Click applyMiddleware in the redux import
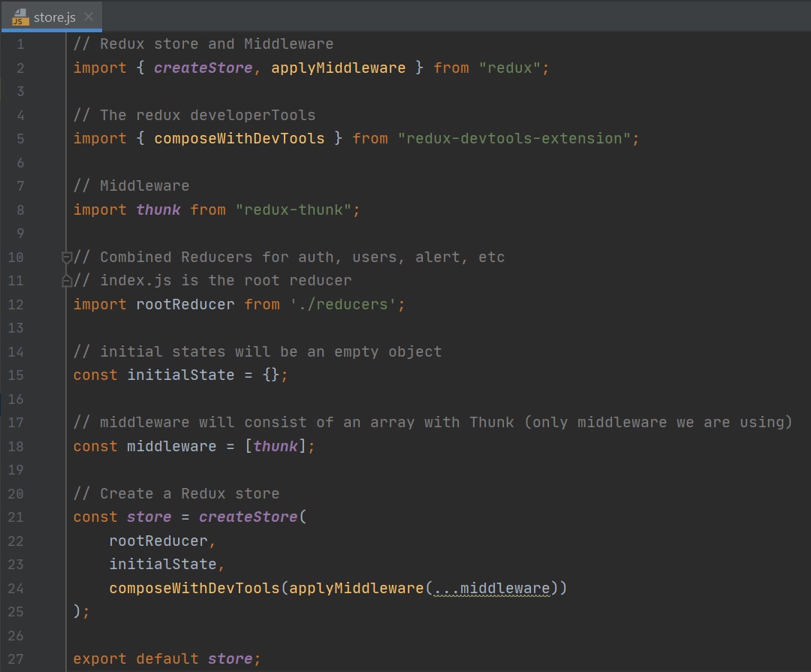This screenshot has width=811, height=672. (338, 68)
